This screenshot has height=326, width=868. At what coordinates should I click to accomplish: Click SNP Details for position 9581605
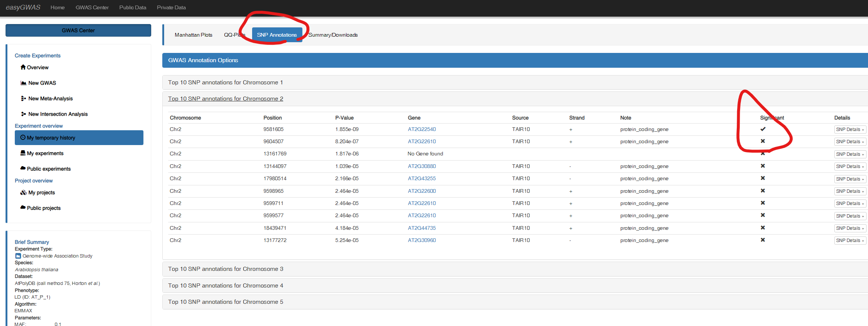850,130
